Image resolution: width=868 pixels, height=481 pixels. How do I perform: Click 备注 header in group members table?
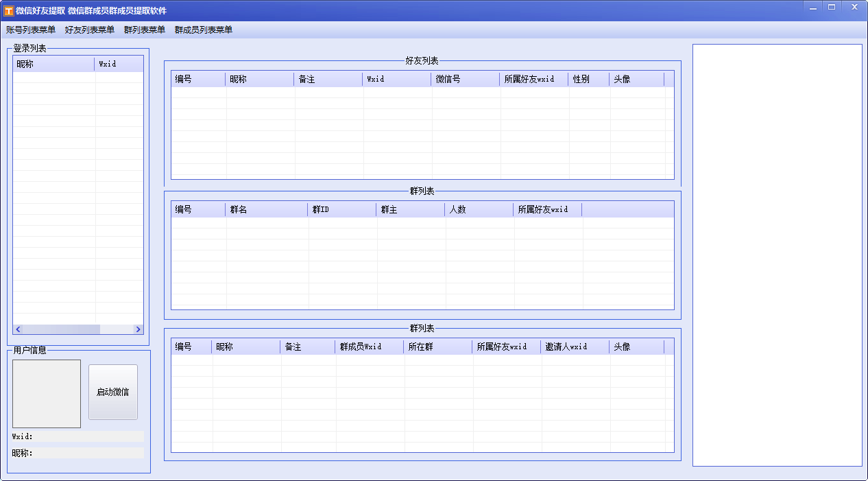(x=308, y=347)
